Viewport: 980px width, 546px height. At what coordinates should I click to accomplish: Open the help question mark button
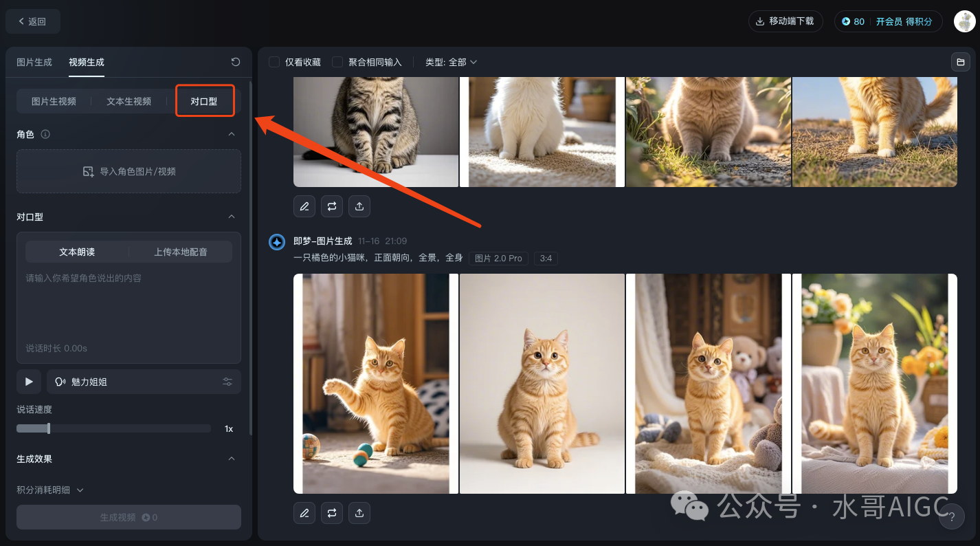pos(951,516)
